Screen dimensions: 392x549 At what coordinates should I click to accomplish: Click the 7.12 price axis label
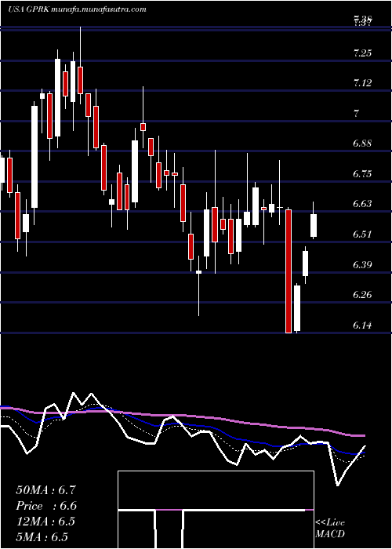coord(362,83)
